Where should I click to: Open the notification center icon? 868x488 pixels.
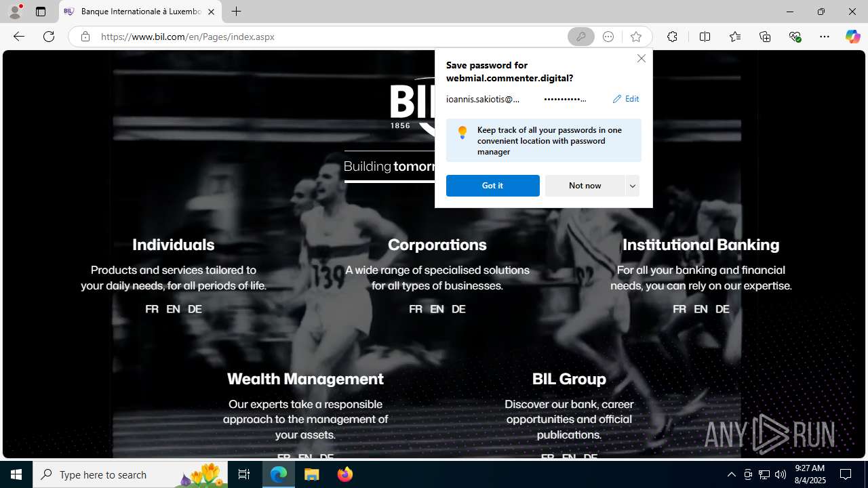(x=846, y=474)
